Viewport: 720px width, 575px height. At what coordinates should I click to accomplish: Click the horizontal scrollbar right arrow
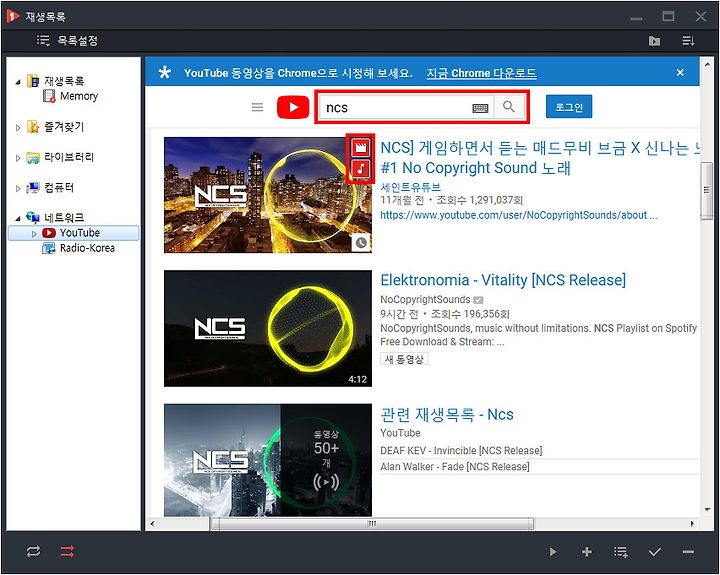point(692,524)
